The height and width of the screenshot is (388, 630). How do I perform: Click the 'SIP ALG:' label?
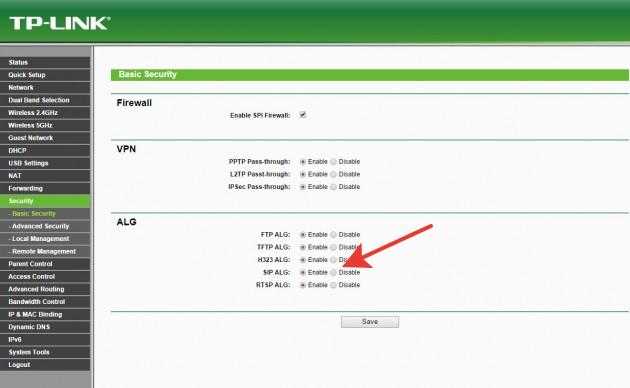(x=276, y=272)
